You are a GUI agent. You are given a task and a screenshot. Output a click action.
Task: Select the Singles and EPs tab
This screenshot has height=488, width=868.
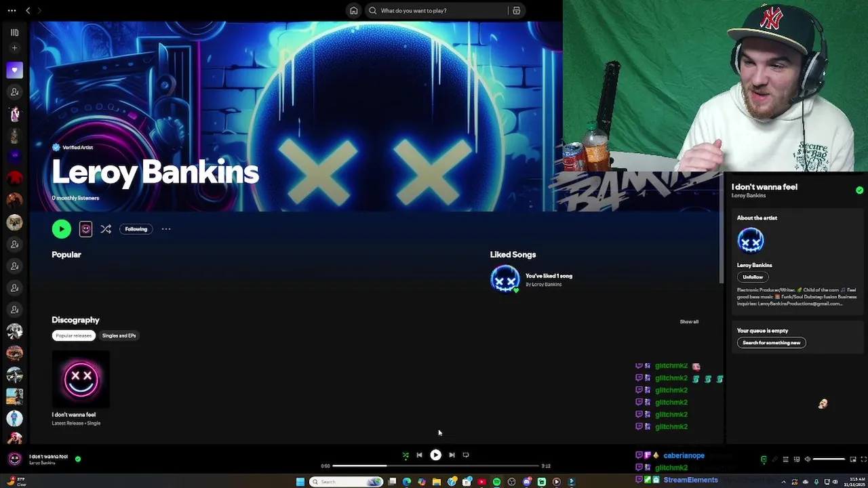coord(119,335)
